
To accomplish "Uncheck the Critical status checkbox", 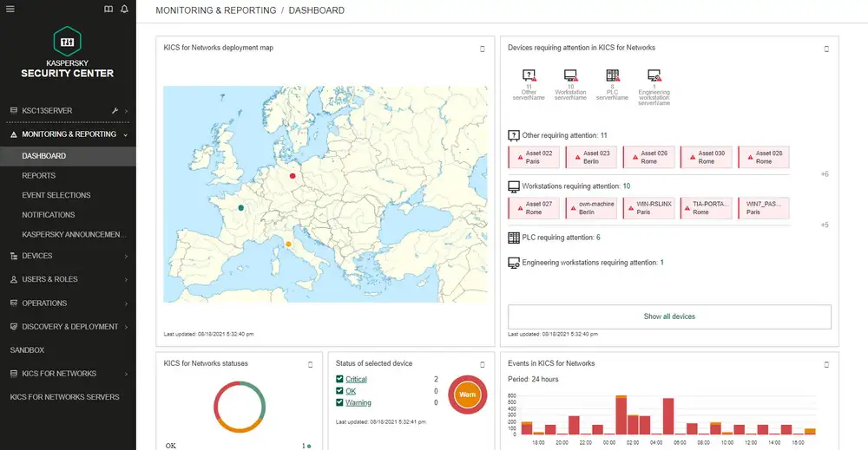I will 340,379.
